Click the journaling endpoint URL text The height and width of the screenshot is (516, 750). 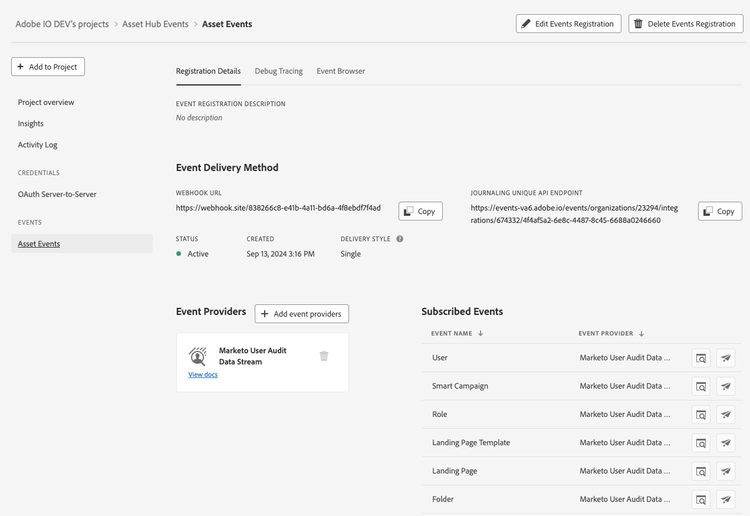click(x=574, y=214)
